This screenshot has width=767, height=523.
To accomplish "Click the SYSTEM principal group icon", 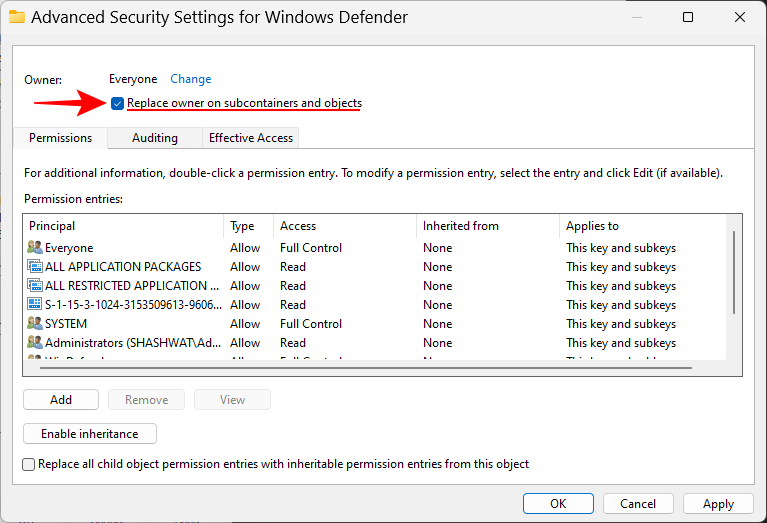I will [35, 324].
